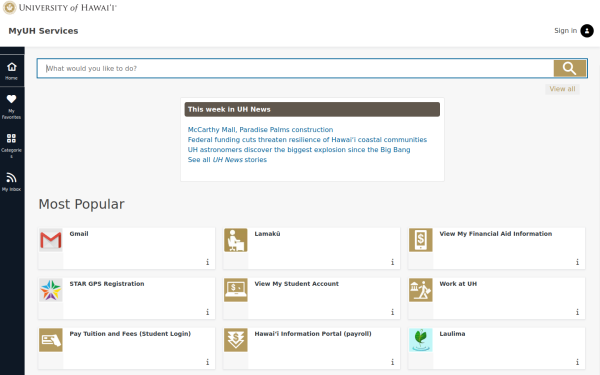Click the Financial Aid phone dollar icon
The image size is (600, 375).
[x=421, y=240]
